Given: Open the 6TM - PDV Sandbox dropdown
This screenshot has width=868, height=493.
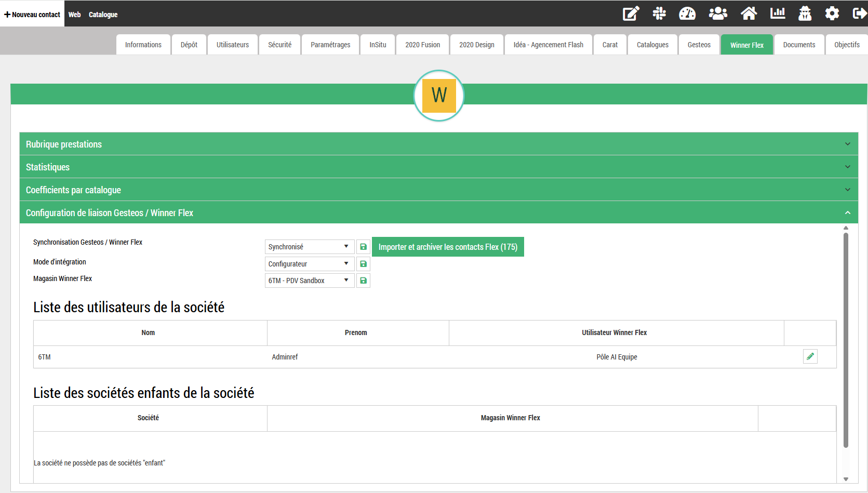Looking at the screenshot, I should tap(309, 281).
